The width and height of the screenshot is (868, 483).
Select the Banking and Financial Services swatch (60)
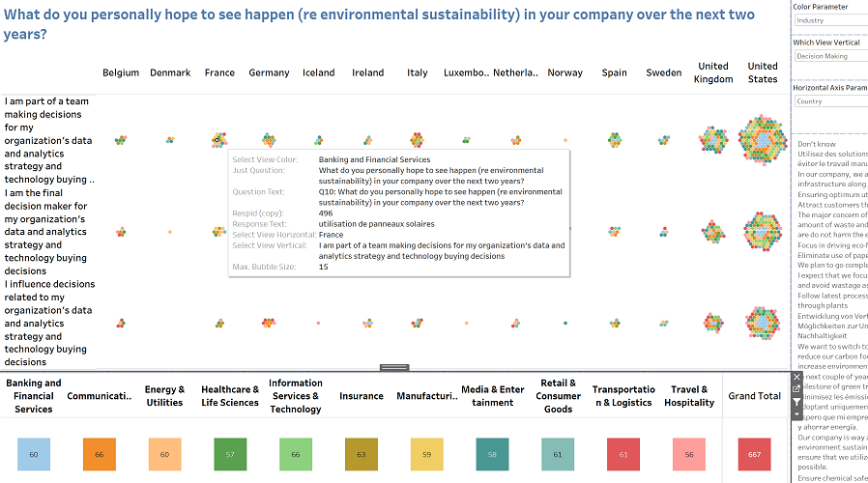click(34, 454)
